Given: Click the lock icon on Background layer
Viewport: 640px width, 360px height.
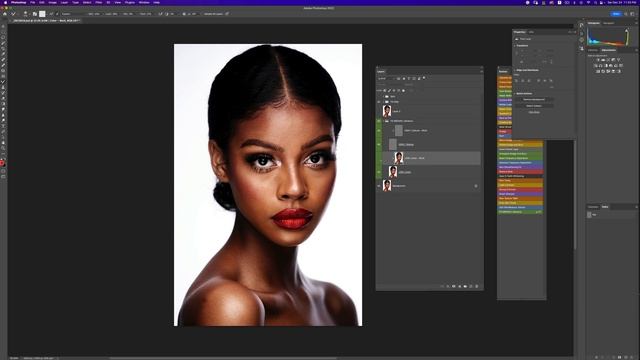Looking at the screenshot, I should pos(476,186).
